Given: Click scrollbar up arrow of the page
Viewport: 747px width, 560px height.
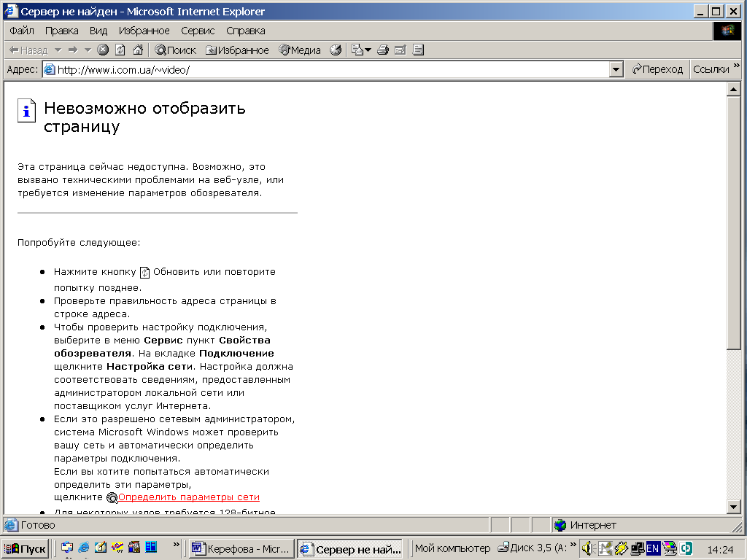Looking at the screenshot, I should pos(734,89).
